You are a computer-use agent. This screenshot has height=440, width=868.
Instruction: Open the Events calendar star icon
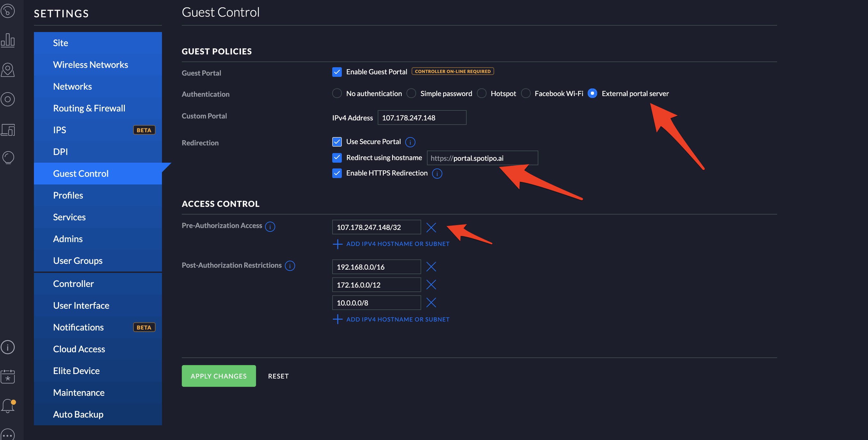8,376
